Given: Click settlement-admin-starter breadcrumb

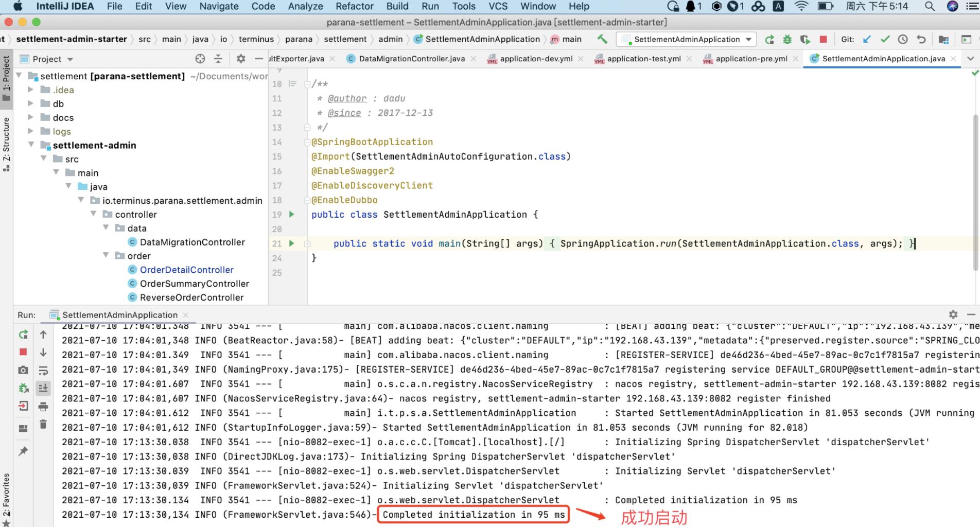Looking at the screenshot, I should (x=72, y=39).
